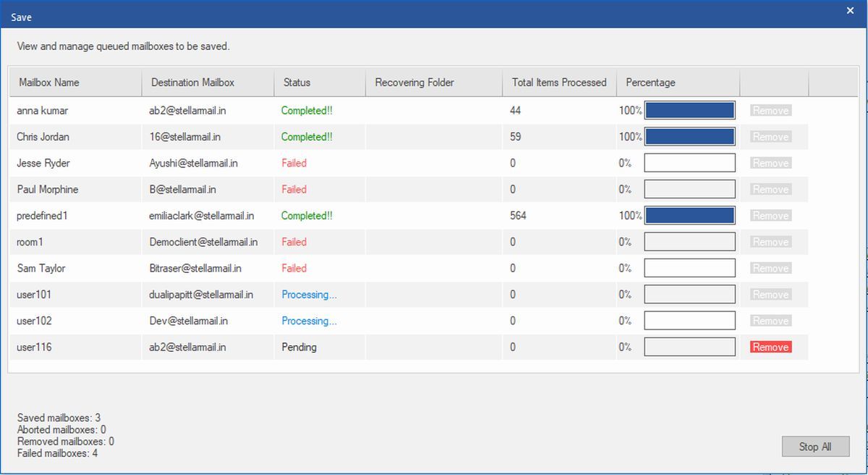Screen dimensions: 868x475
Task: Select the user116 mailbox name
Action: 34,347
